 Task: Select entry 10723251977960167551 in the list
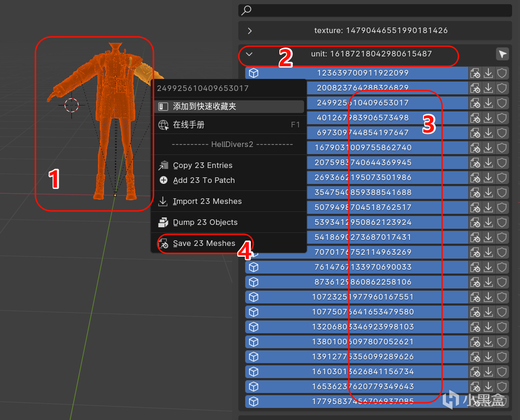coord(356,297)
